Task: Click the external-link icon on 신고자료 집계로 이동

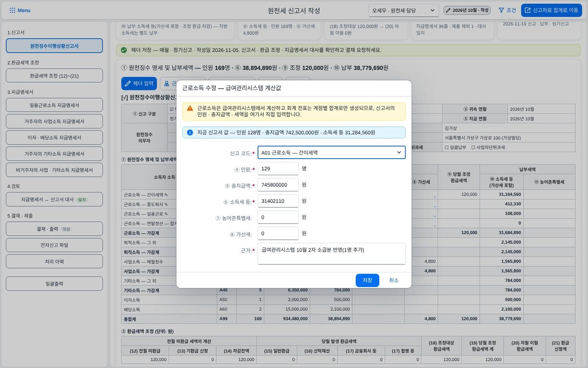Action: click(x=528, y=10)
